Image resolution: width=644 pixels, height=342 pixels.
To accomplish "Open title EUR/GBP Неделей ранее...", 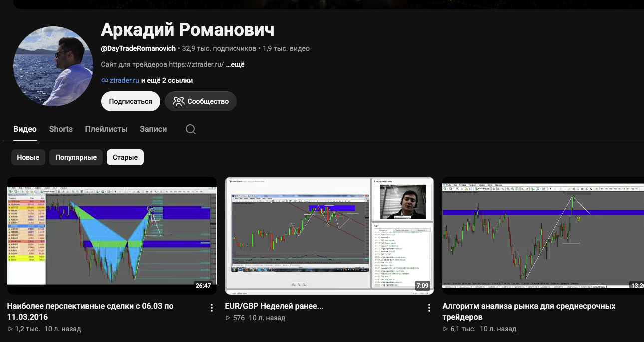I will click(274, 306).
